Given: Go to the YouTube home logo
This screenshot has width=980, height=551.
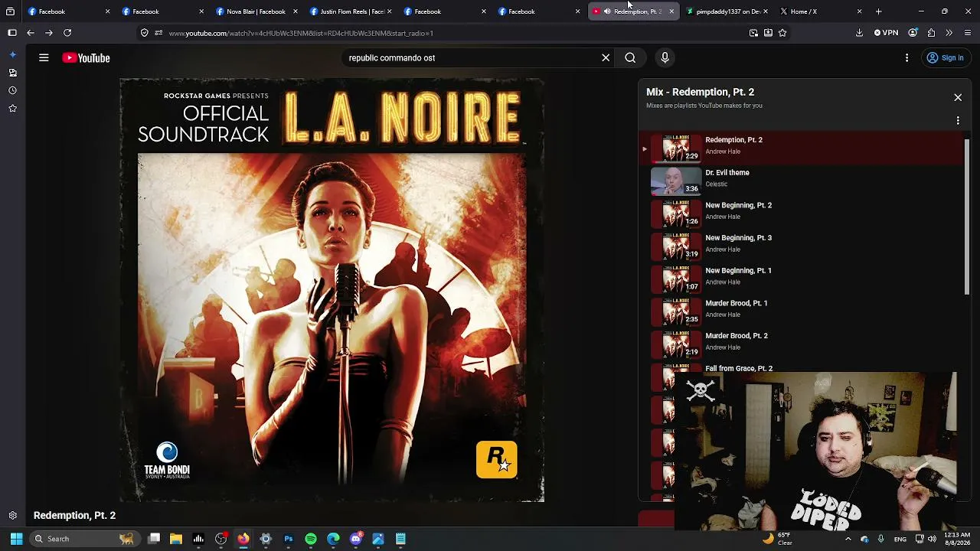Looking at the screenshot, I should pos(86,58).
